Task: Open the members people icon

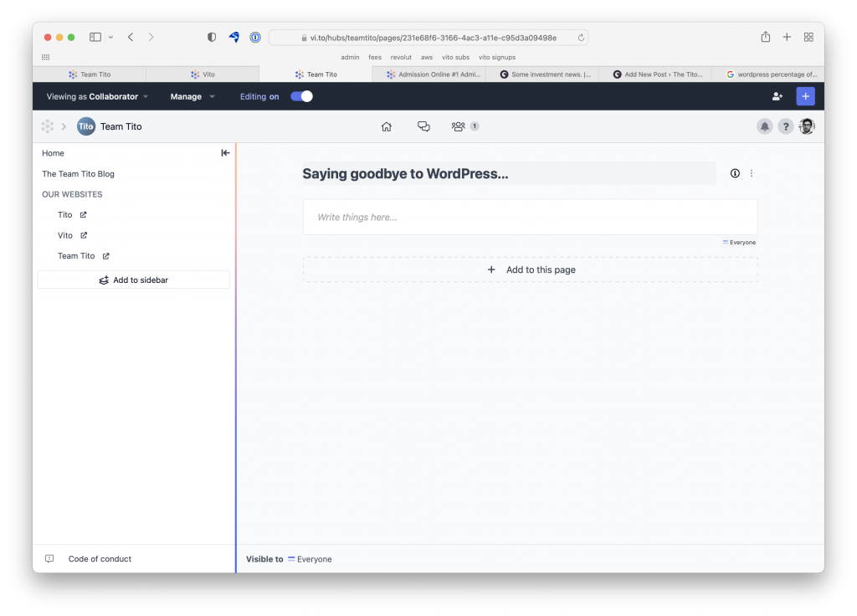Action: [x=458, y=127]
